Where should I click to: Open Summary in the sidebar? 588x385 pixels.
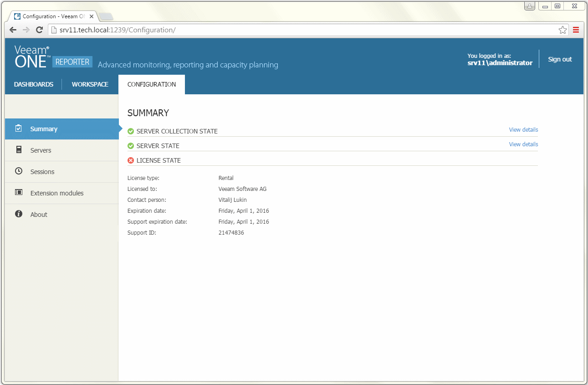coord(61,129)
